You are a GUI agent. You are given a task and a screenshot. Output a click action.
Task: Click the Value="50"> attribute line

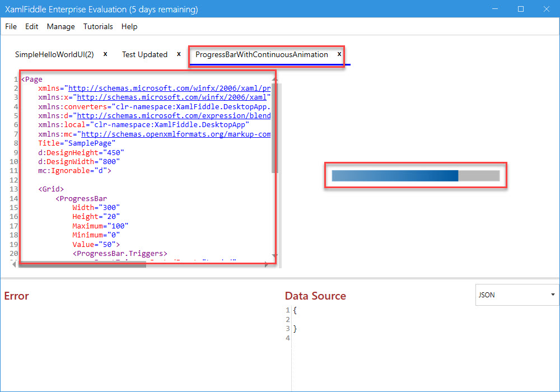click(96, 245)
